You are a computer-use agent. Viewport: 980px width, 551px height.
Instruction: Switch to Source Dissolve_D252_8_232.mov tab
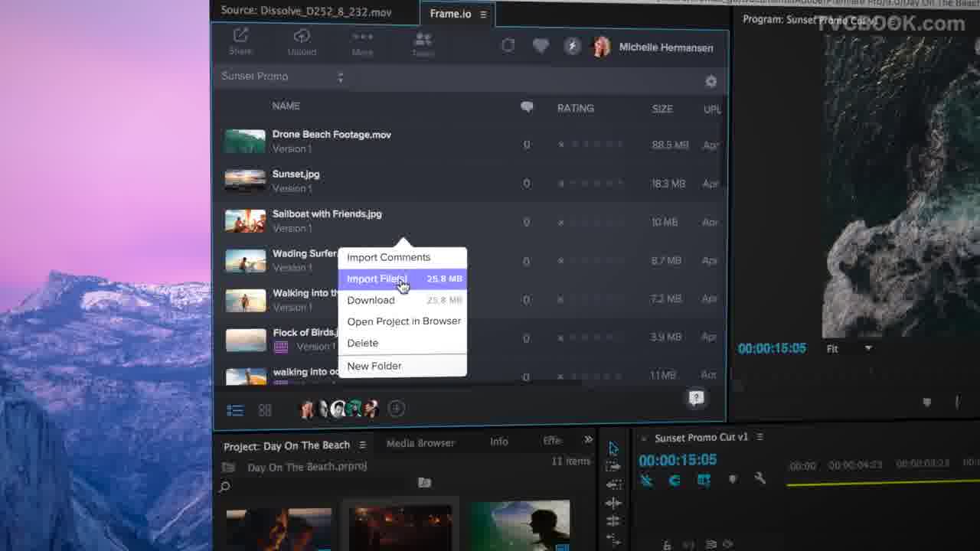pos(306,11)
